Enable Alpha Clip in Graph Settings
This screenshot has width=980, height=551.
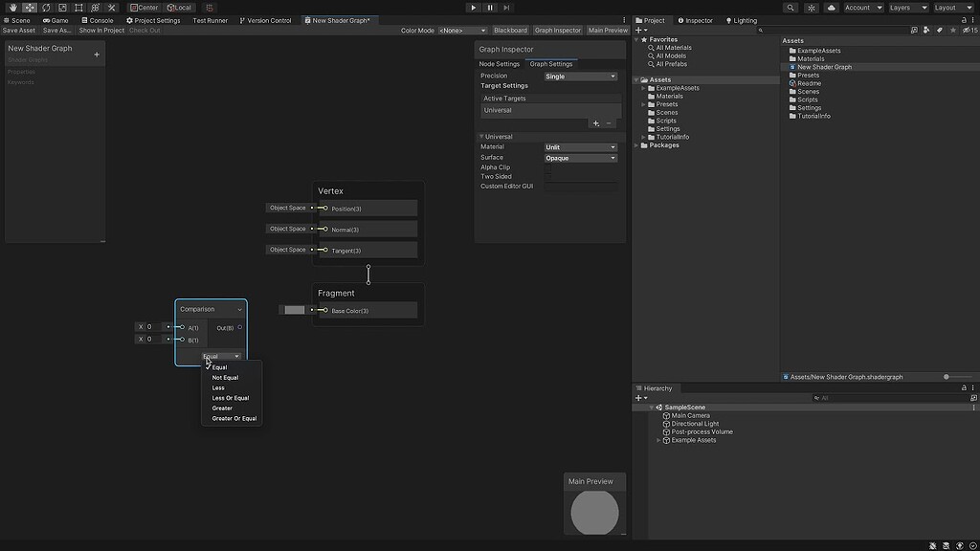pyautogui.click(x=548, y=166)
